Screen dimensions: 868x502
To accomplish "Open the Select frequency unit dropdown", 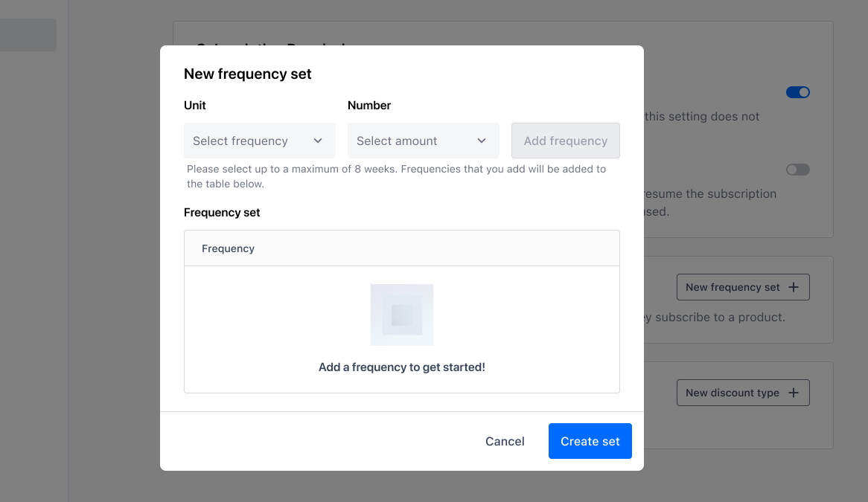I will 260,141.
